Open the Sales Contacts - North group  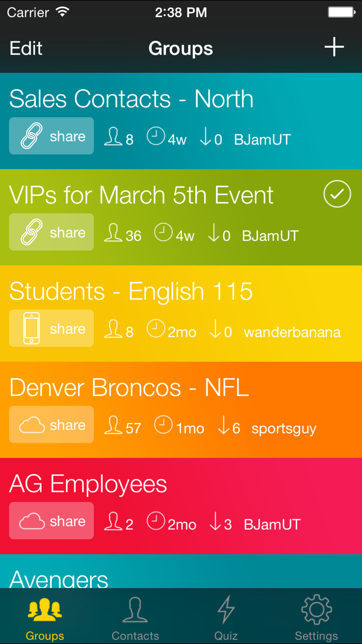click(x=131, y=99)
